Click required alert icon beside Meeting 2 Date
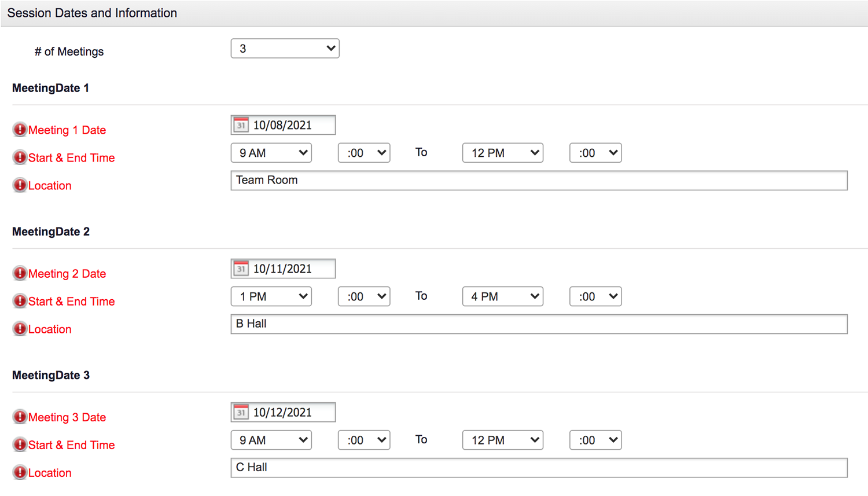The height and width of the screenshot is (496, 868). (20, 273)
